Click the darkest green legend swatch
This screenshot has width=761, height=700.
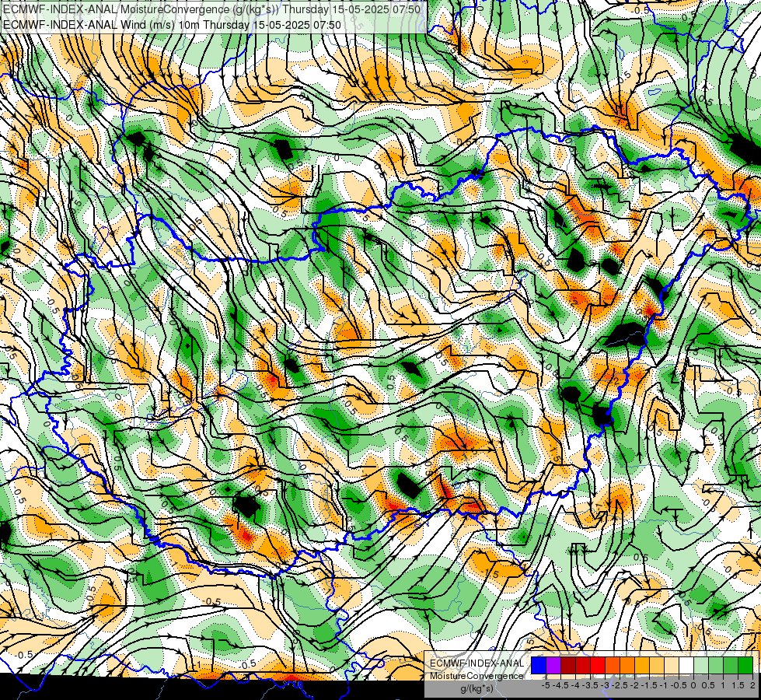tap(745, 665)
